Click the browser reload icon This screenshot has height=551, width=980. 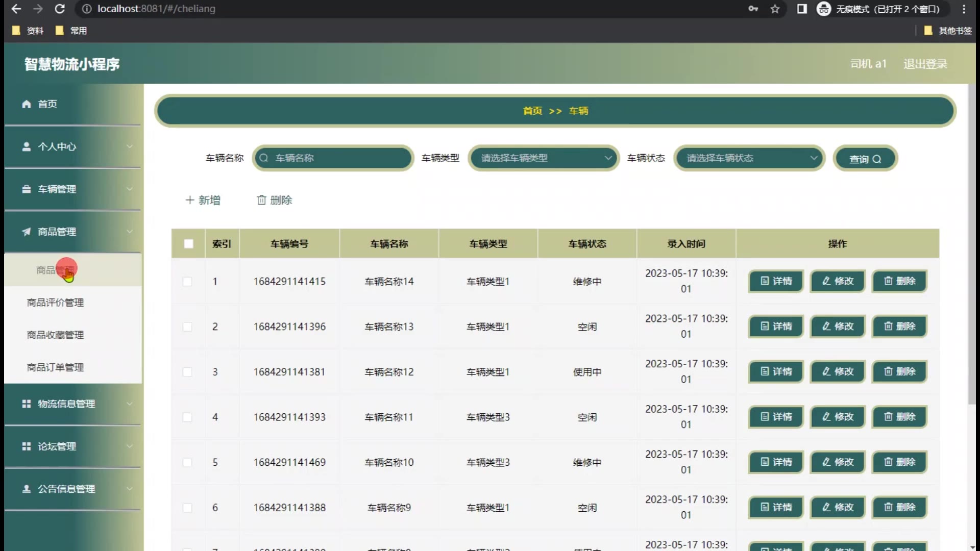(60, 9)
